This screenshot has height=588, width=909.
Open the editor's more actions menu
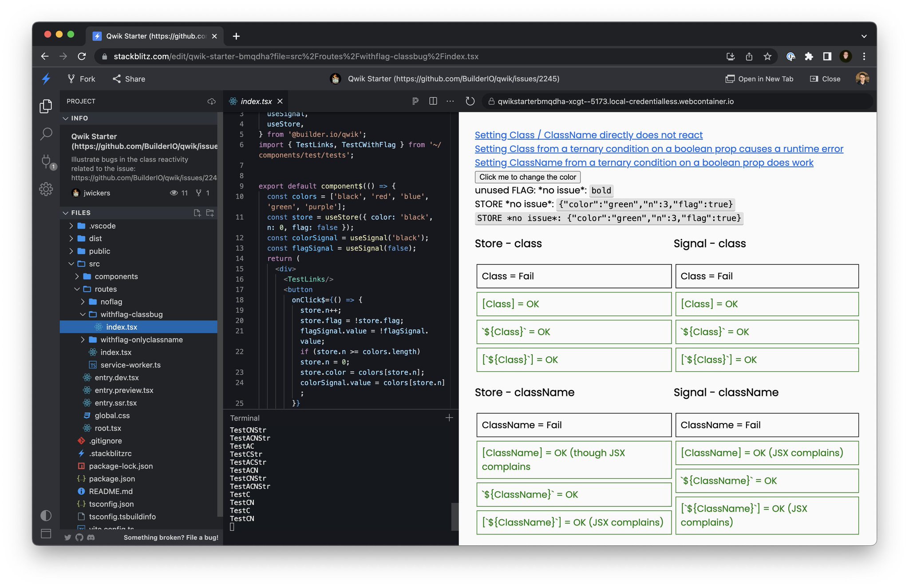[450, 101]
